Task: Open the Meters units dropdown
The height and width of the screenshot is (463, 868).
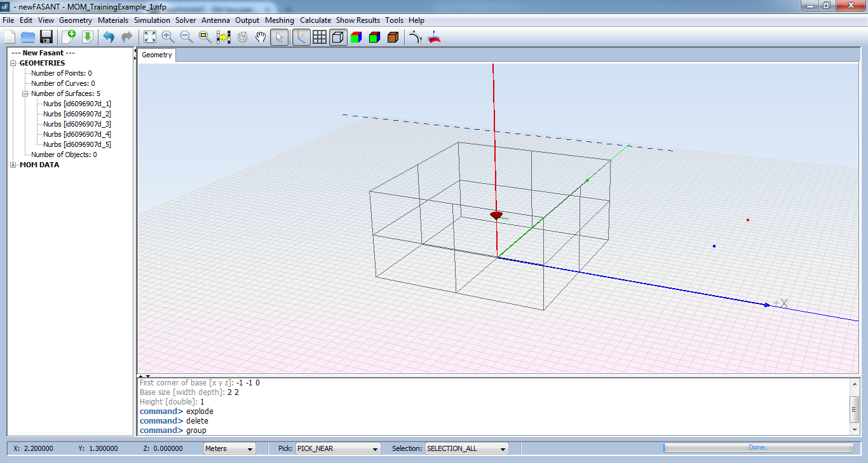Action: pos(229,448)
